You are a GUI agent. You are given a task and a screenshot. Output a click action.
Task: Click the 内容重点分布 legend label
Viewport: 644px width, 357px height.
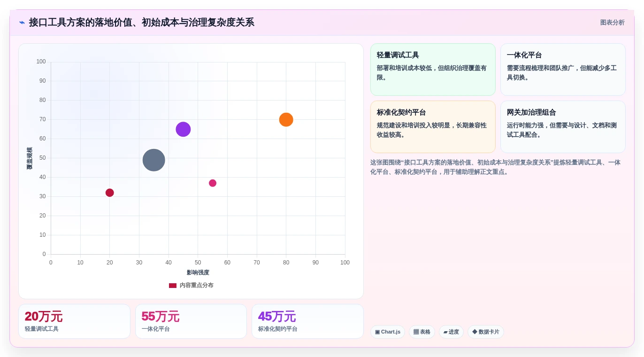196,286
